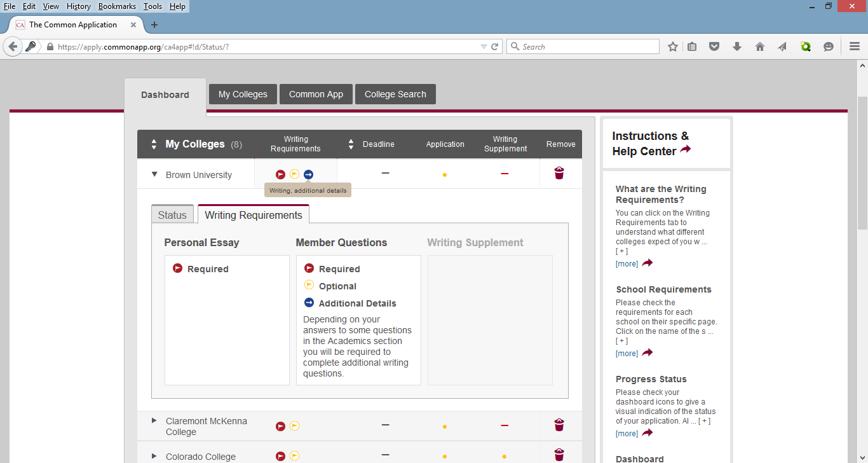Open Claremont McKenna College link

pyautogui.click(x=207, y=426)
